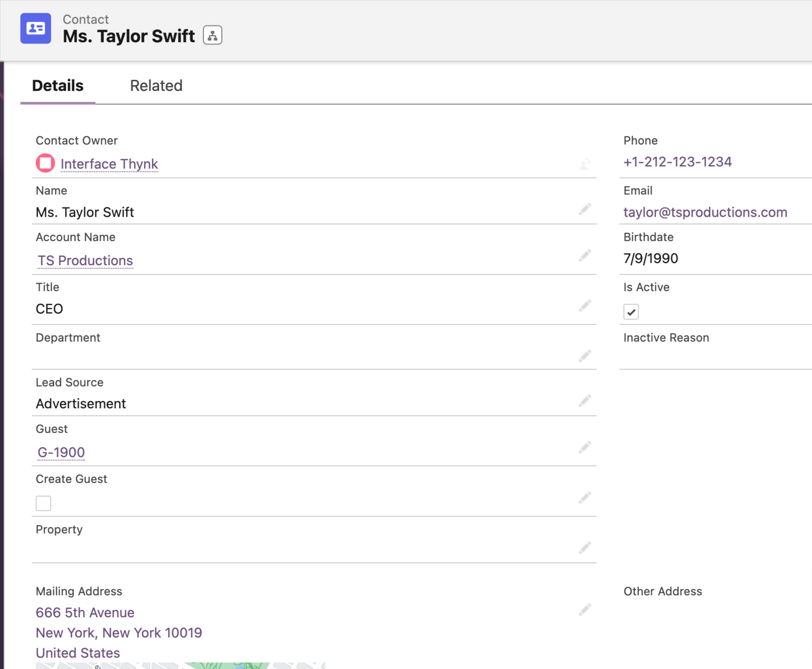Edit the Department pencil icon
Image resolution: width=812 pixels, height=669 pixels.
585,356
